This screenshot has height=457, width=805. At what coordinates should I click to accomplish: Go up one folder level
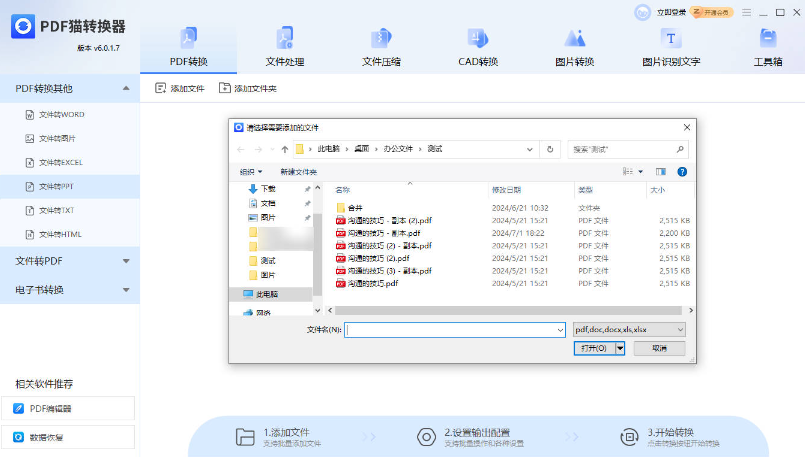click(x=284, y=149)
